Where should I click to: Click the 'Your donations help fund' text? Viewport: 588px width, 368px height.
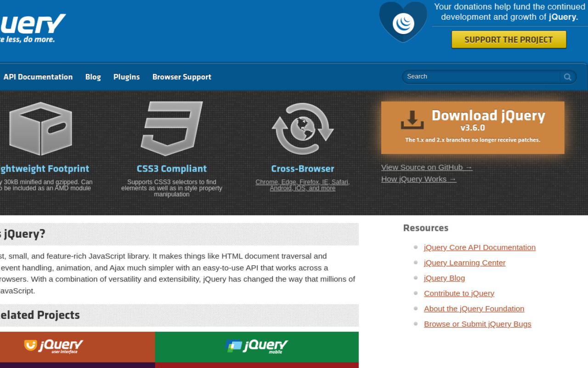[509, 12]
